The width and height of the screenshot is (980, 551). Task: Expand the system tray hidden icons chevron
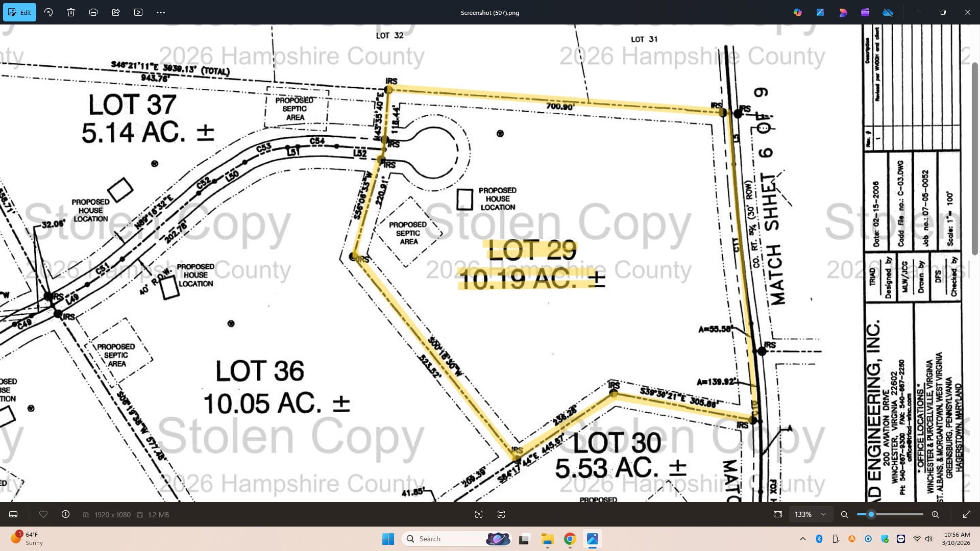click(803, 539)
